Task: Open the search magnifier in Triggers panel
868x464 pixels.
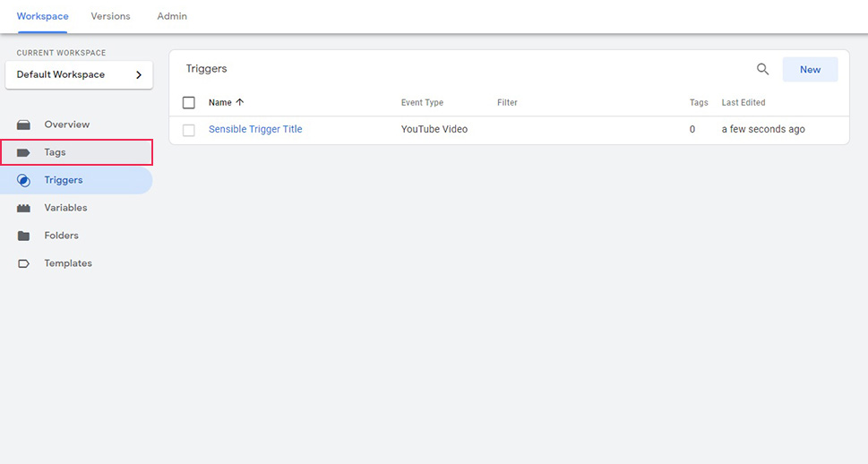Action: 762,69
